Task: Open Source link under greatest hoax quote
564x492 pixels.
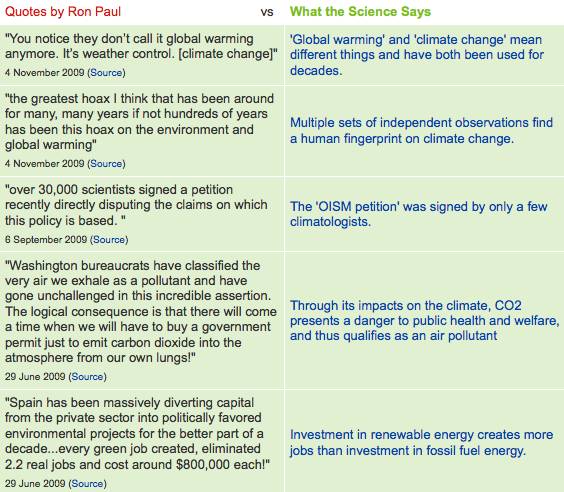Action: [x=106, y=164]
